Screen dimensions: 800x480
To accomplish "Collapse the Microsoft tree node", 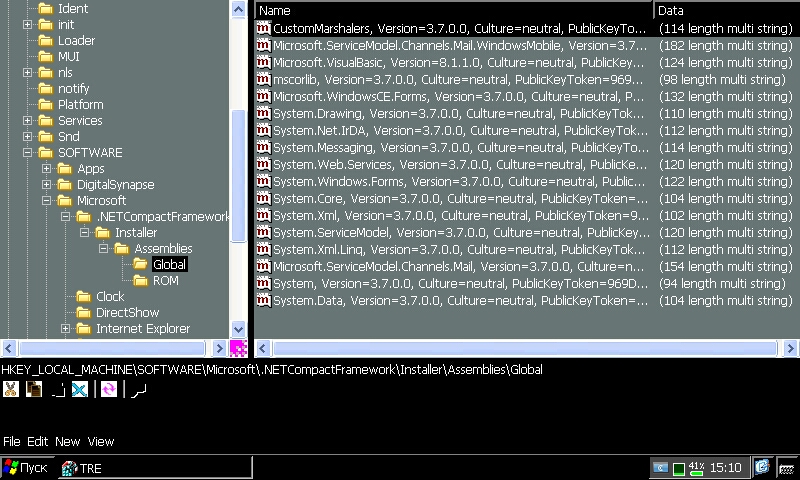I will tap(46, 200).
